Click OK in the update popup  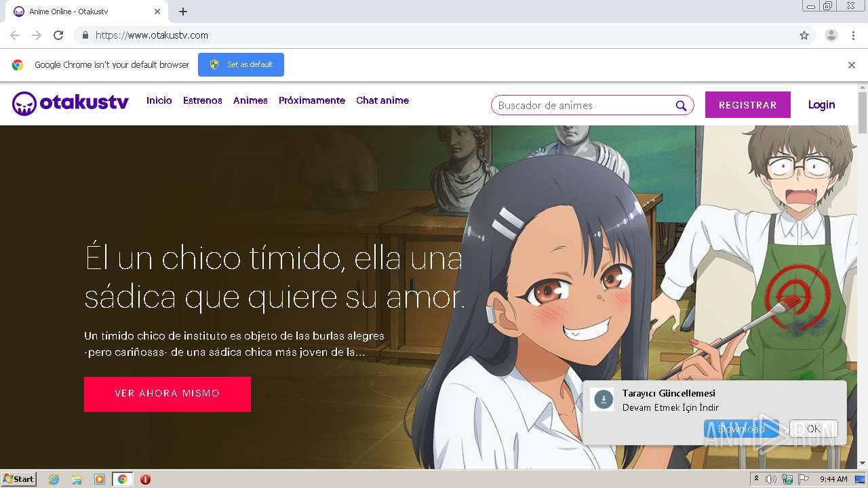pos(814,428)
